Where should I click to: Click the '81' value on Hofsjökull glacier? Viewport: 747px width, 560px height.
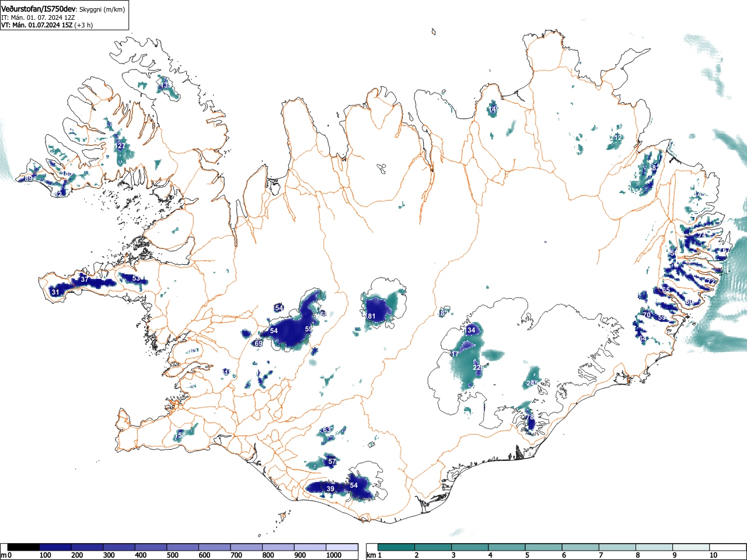pyautogui.click(x=371, y=317)
